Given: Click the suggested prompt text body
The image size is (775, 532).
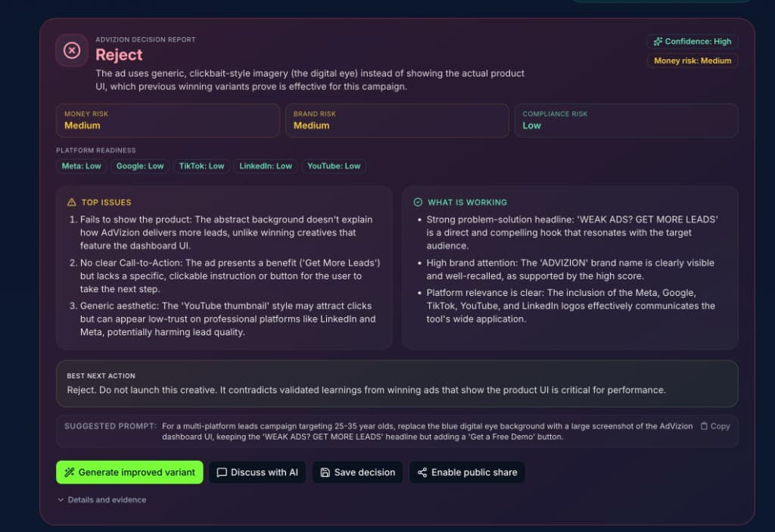Looking at the screenshot, I should (427, 431).
